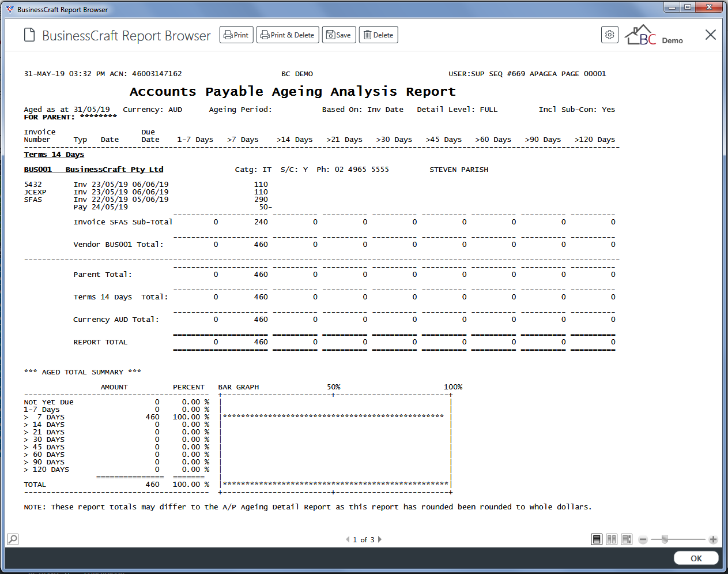Screen dimensions: 728x574
Task: Click the zoom slider handle
Action: point(665,539)
